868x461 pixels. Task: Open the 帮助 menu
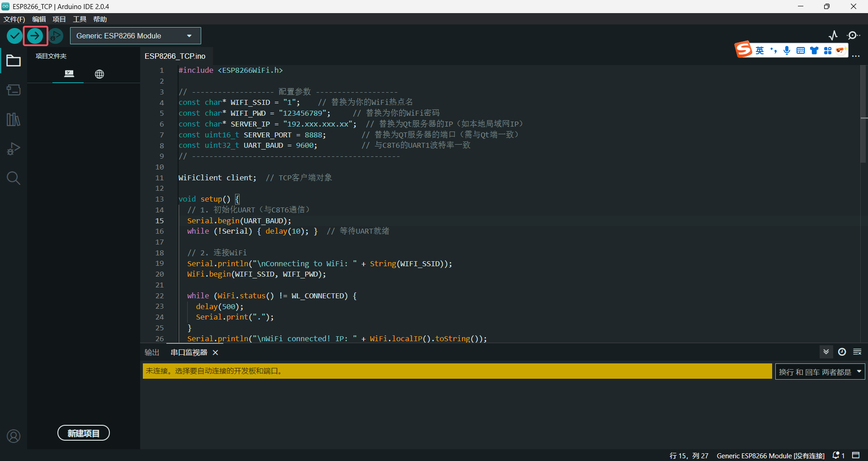pos(100,19)
